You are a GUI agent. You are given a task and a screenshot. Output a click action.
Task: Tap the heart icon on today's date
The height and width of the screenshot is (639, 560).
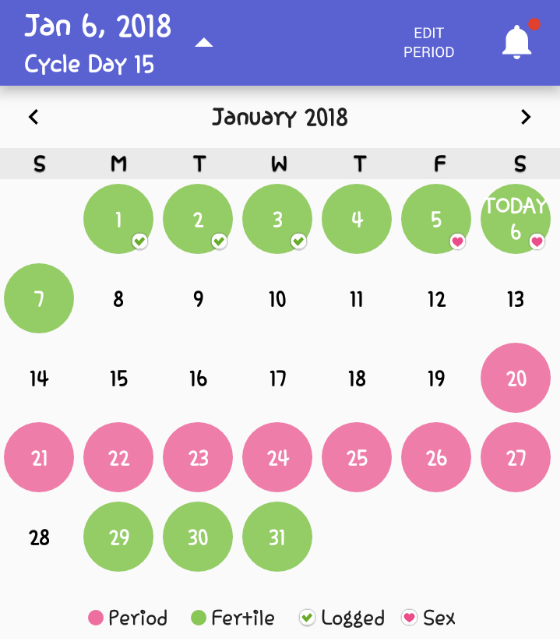tap(537, 241)
